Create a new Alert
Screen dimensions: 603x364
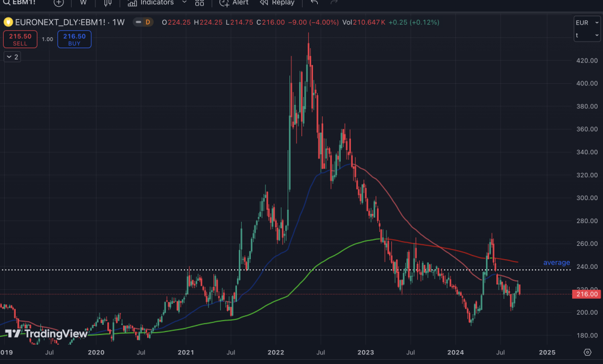(x=234, y=2)
